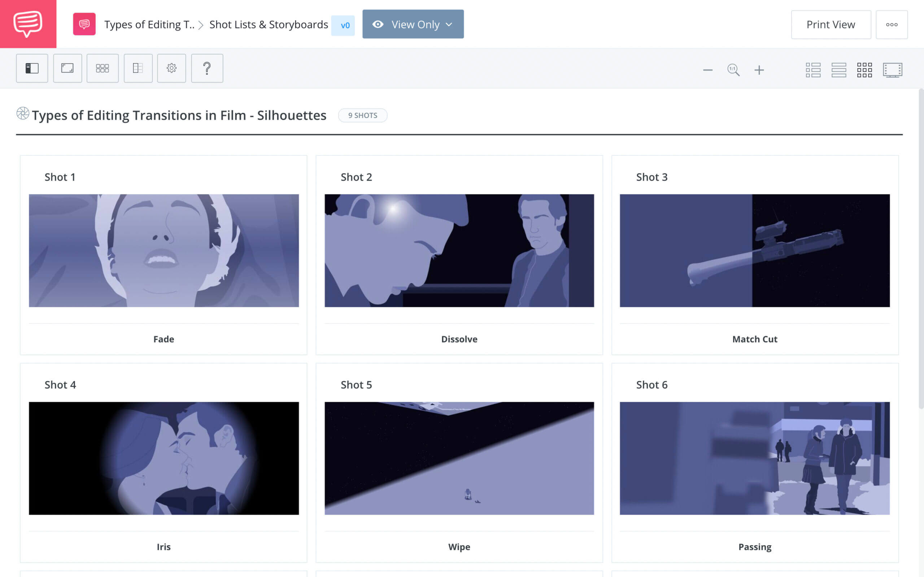
Task: Expand the three-dot overflow menu
Action: coord(892,24)
